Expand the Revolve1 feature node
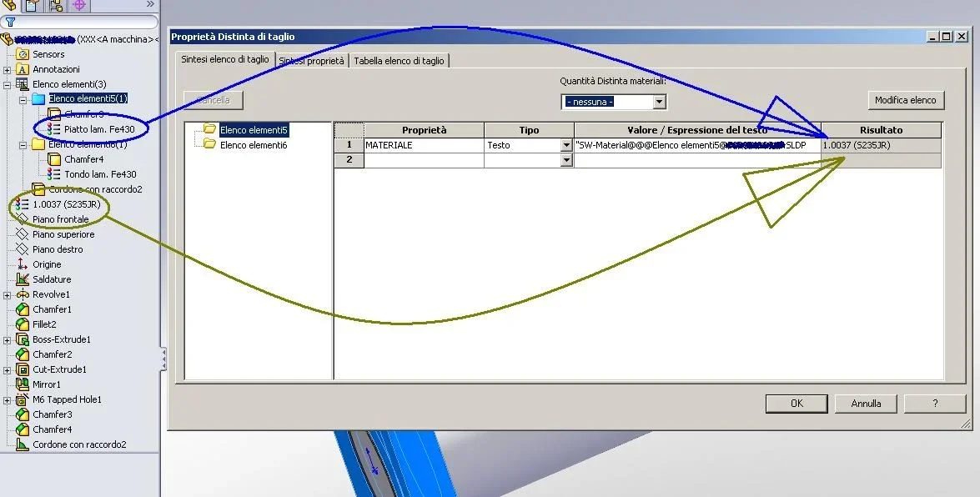980x497 pixels. click(8, 295)
